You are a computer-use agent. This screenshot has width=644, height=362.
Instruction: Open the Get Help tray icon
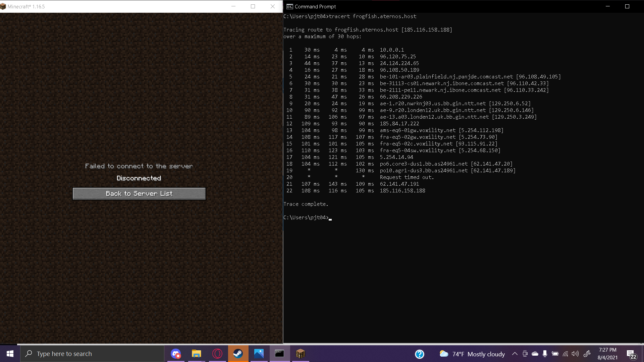pos(420,354)
